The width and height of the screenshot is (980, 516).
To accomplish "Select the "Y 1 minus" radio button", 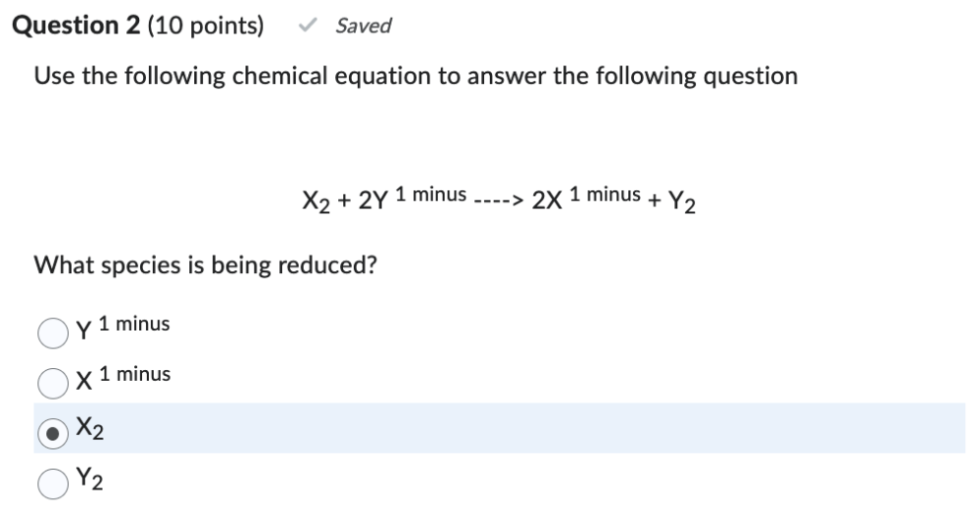I will [52, 332].
